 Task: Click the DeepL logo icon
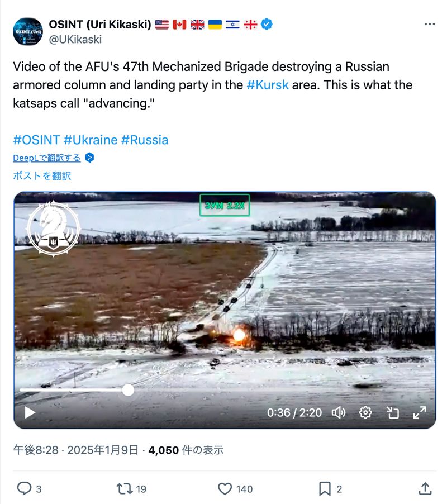[x=89, y=158]
